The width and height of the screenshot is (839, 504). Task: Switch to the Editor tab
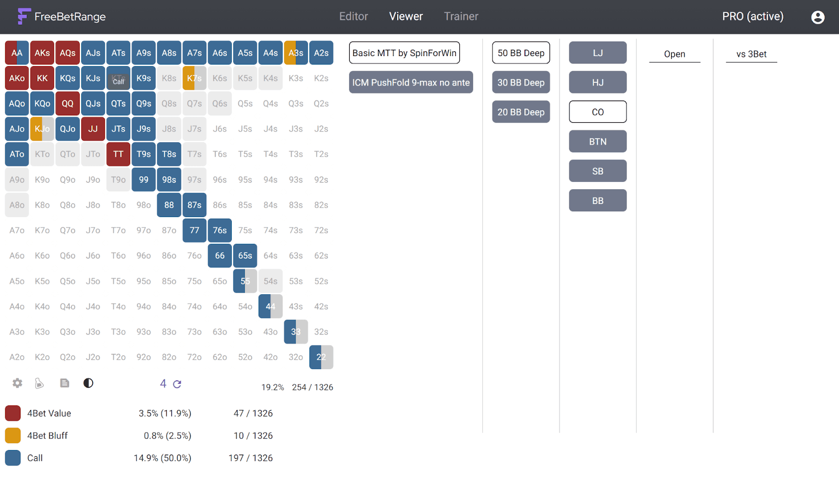[353, 16]
